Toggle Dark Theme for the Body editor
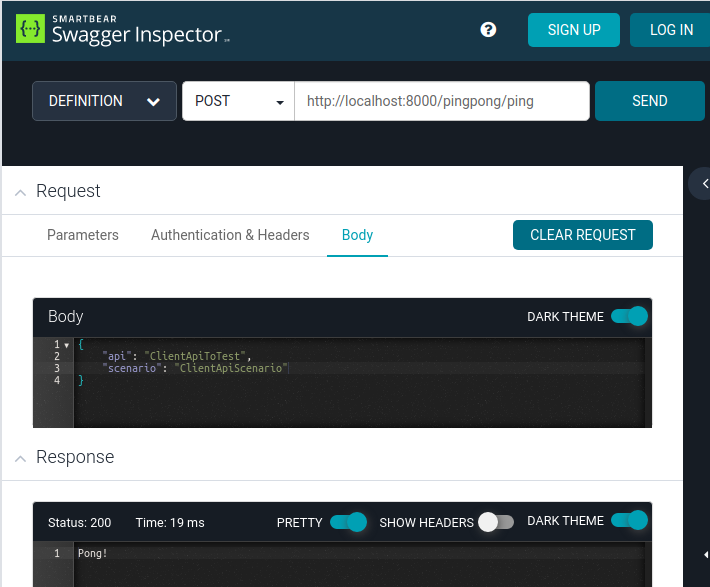Image resolution: width=710 pixels, height=587 pixels. click(629, 317)
